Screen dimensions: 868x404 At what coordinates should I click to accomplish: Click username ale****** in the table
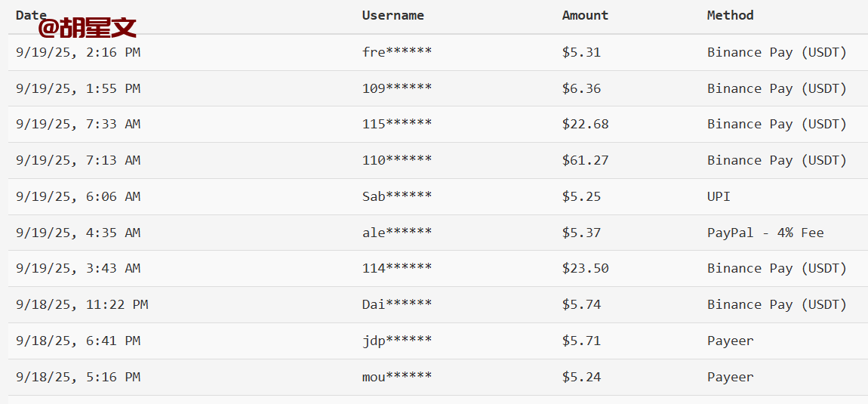397,233
